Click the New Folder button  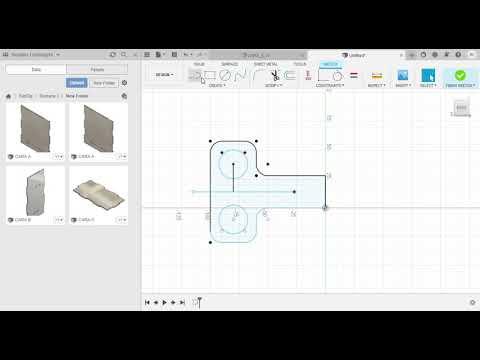(104, 83)
